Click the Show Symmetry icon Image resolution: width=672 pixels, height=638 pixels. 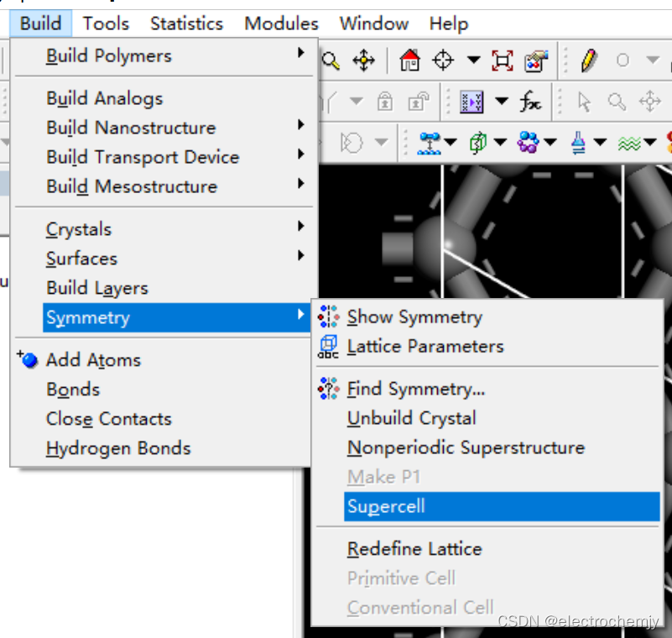tap(328, 316)
